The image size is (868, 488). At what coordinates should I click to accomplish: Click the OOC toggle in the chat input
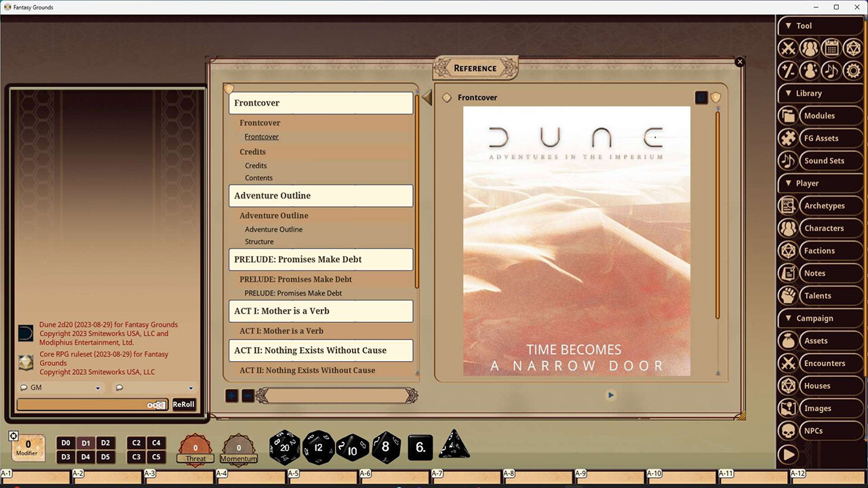pos(156,404)
